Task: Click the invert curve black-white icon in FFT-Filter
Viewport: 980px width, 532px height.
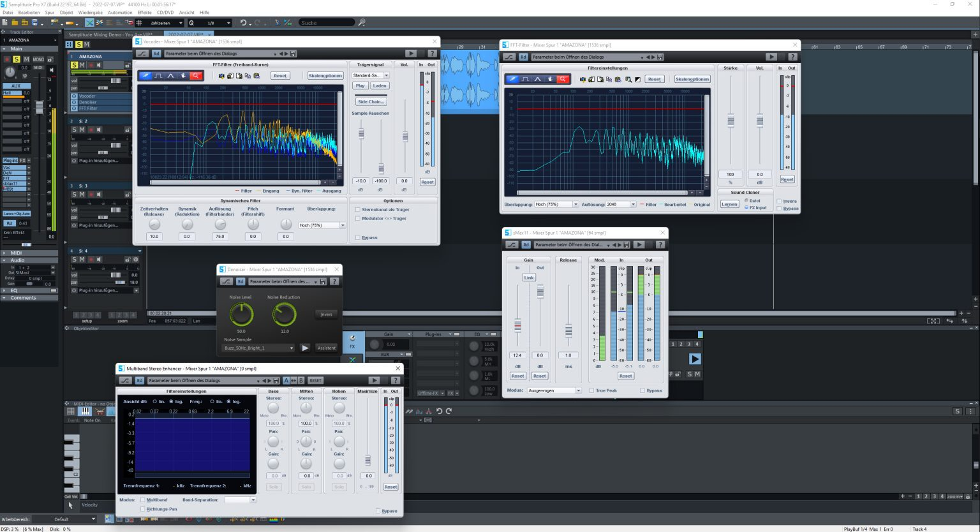Action: [637, 80]
